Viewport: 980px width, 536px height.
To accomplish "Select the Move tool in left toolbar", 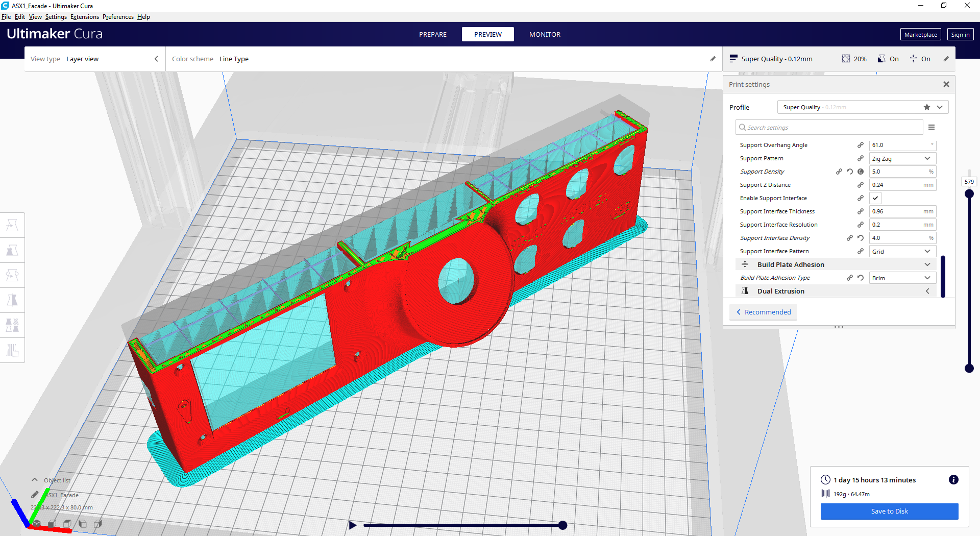I will pyautogui.click(x=12, y=225).
